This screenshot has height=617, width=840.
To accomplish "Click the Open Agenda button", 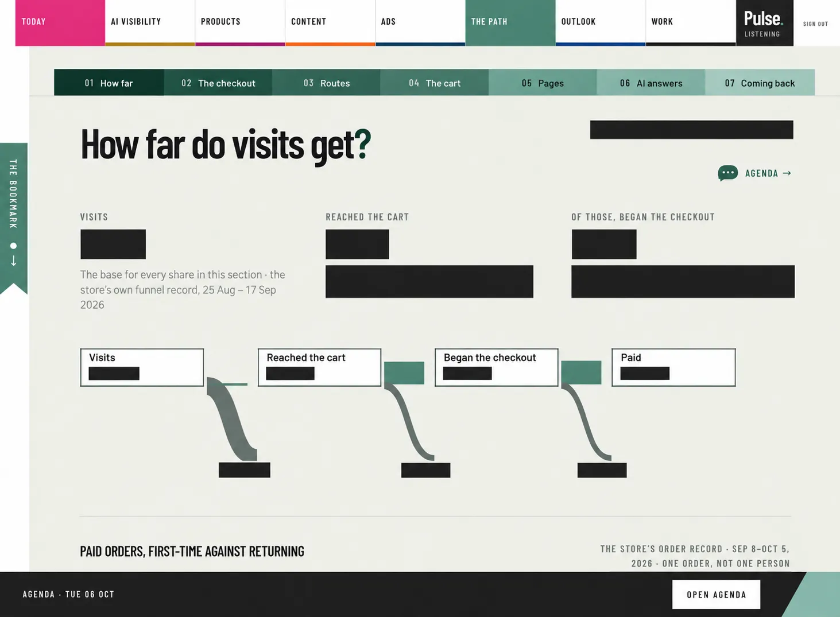I will [716, 595].
